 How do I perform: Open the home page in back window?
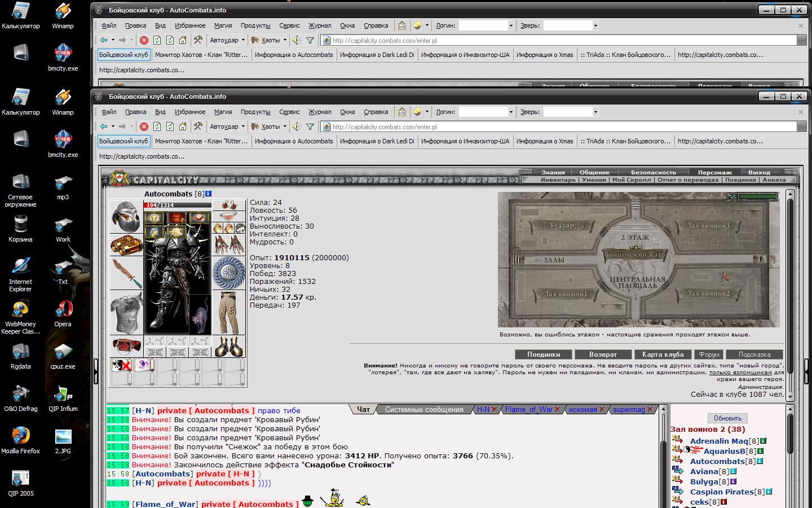coord(183,40)
